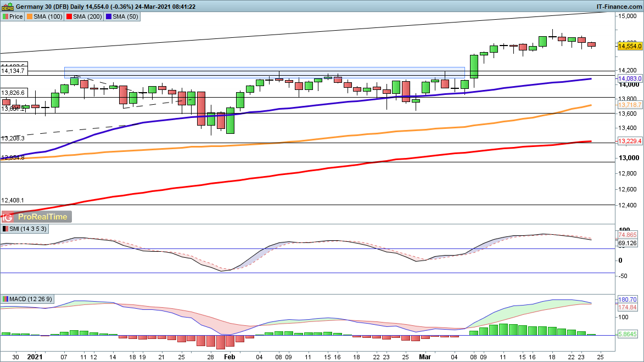Click the 13,229.4 SMA 200 value label
Image resolution: width=644 pixels, height=362 pixels.
click(x=630, y=142)
